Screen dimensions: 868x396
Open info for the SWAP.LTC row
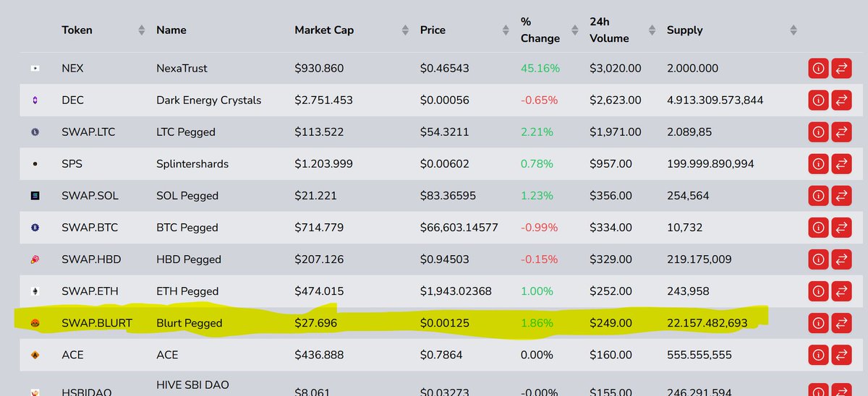(x=819, y=132)
